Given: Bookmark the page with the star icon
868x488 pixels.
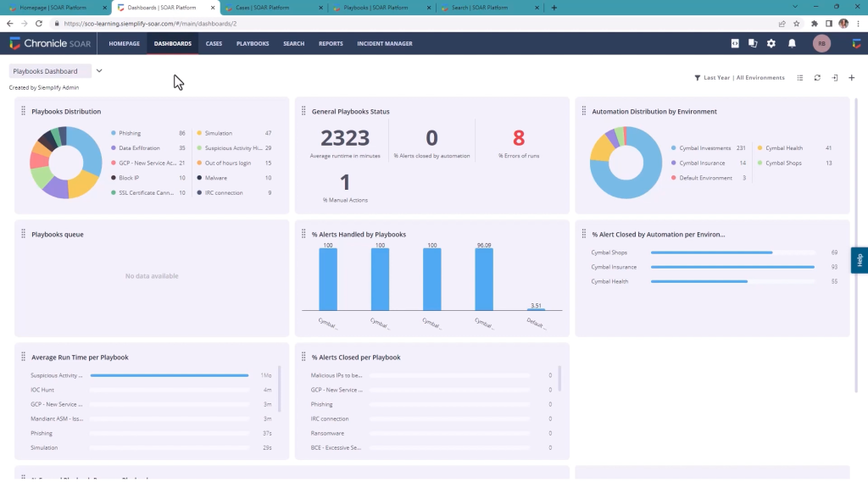Looking at the screenshot, I should [797, 24].
